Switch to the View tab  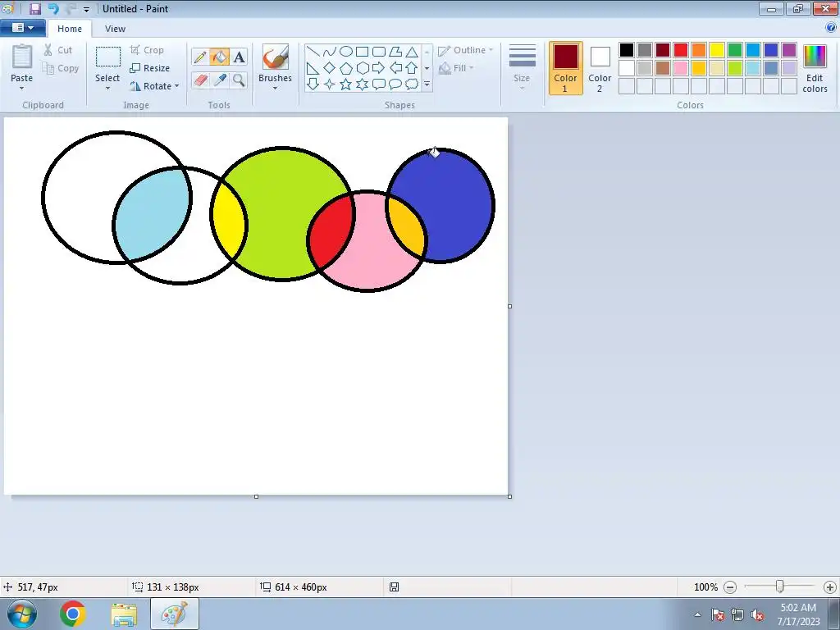pos(115,29)
